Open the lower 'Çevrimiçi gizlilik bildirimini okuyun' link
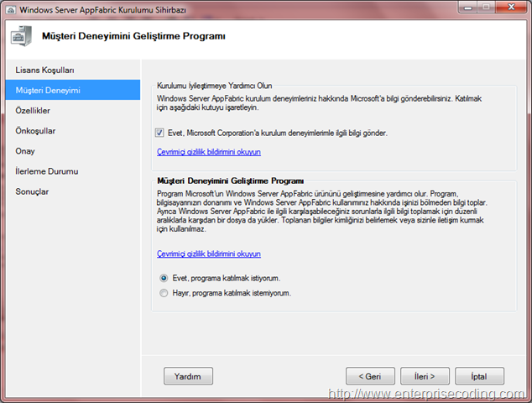This screenshot has height=403, width=532. [x=209, y=254]
